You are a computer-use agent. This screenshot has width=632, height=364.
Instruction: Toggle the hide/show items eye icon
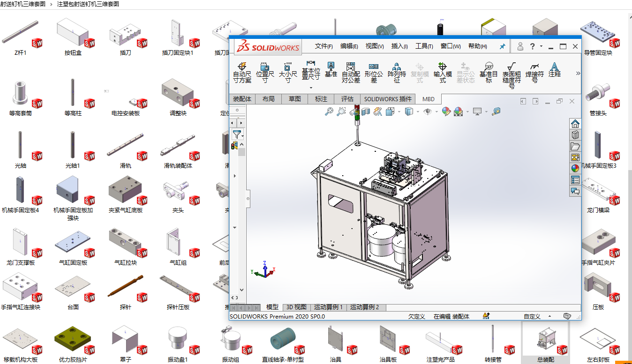[x=427, y=111]
